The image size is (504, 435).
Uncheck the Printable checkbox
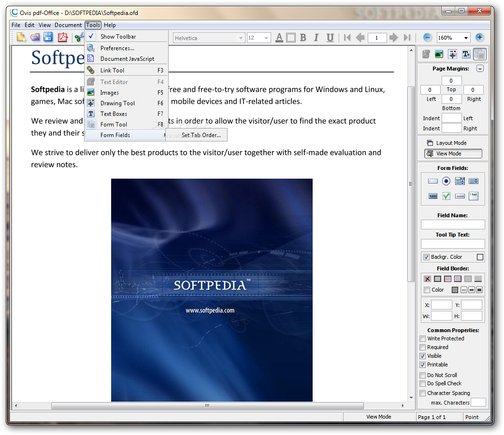click(x=423, y=365)
